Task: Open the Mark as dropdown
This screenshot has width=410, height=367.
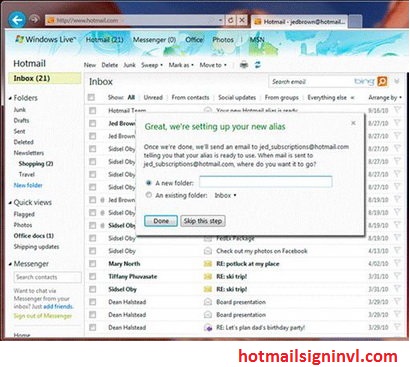Action: tap(181, 65)
